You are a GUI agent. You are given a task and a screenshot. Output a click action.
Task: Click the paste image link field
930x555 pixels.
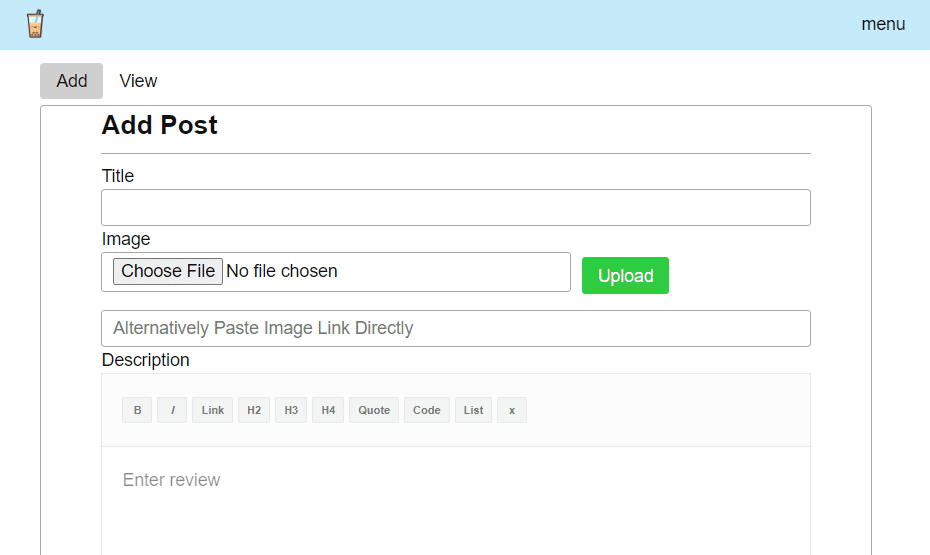(456, 328)
